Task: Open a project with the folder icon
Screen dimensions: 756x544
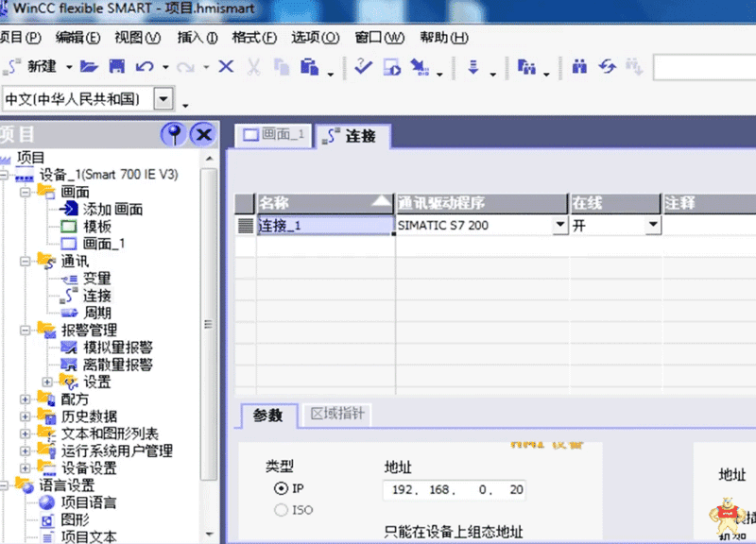Action: tap(89, 66)
